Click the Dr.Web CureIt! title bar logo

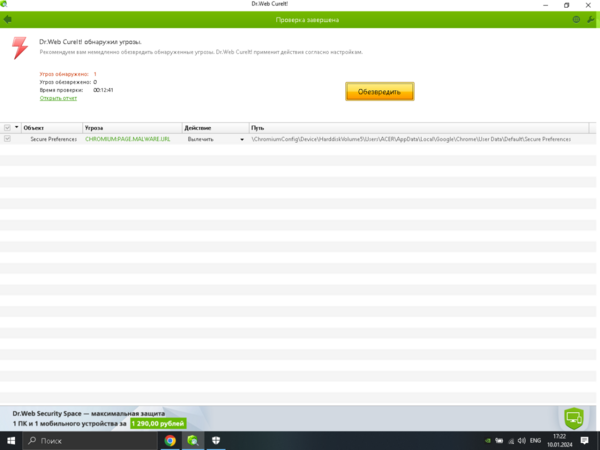4,4
